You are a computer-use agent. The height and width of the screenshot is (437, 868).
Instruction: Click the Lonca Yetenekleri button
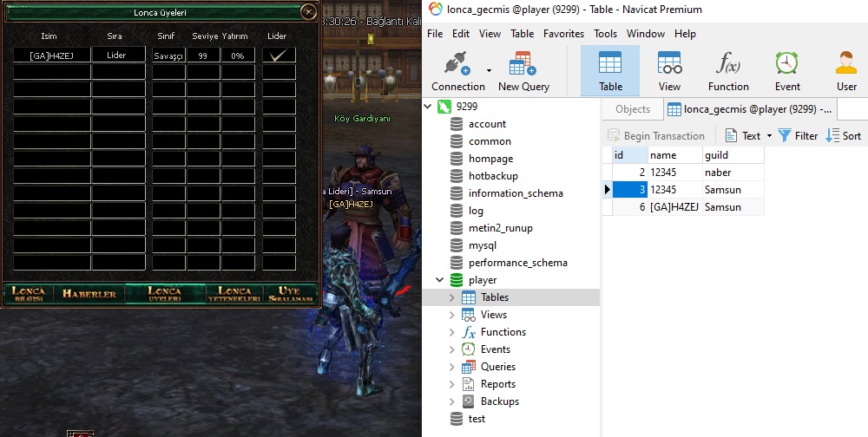[x=234, y=294]
